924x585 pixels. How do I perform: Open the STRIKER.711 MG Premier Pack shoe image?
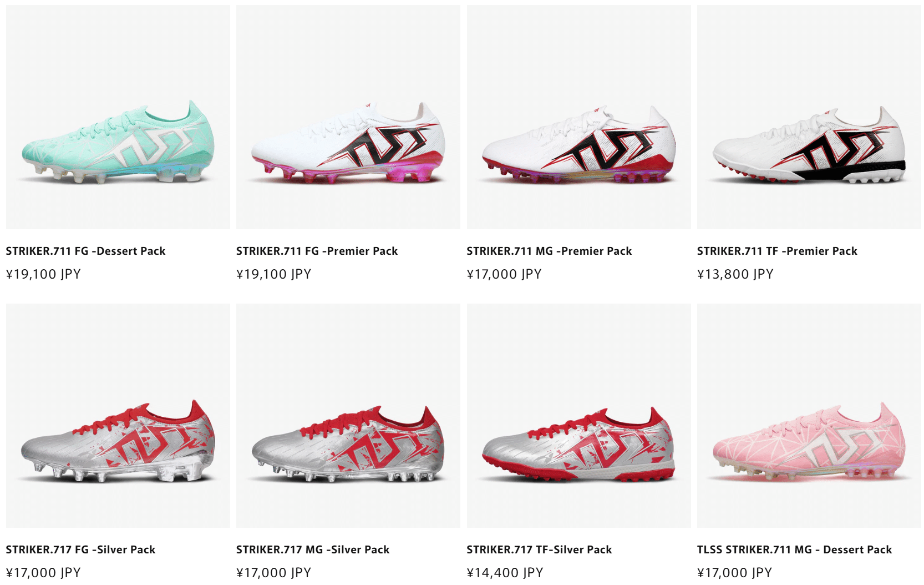point(579,117)
